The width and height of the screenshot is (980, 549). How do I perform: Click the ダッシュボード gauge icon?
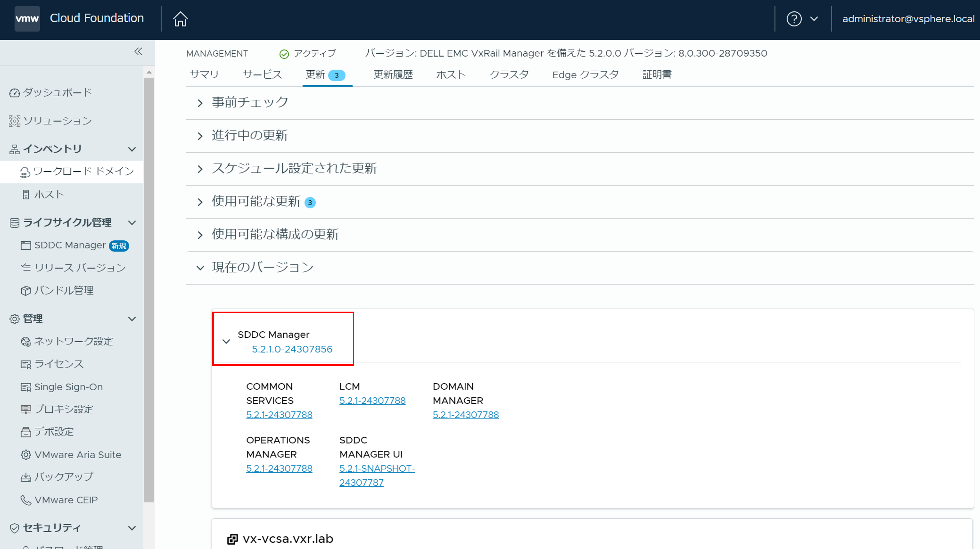pyautogui.click(x=14, y=93)
